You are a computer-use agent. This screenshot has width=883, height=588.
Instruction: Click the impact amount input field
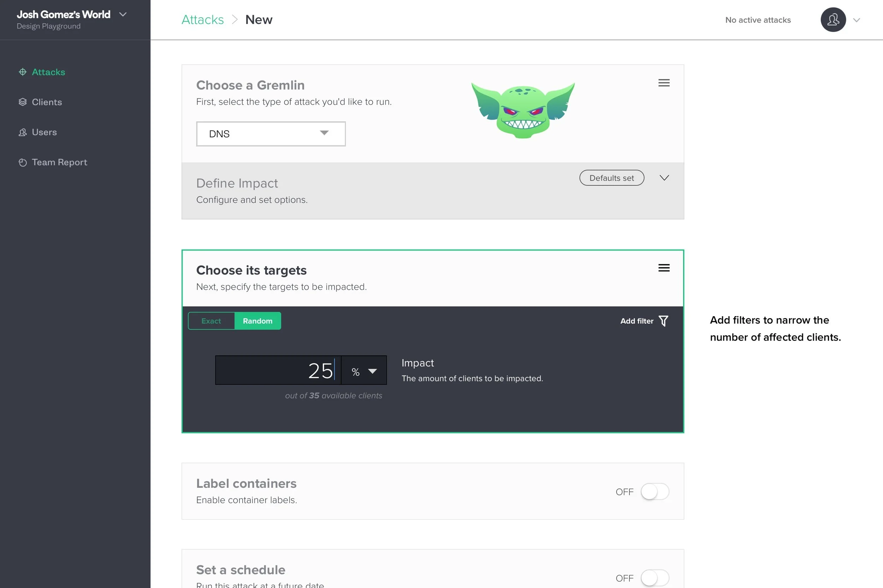(278, 371)
